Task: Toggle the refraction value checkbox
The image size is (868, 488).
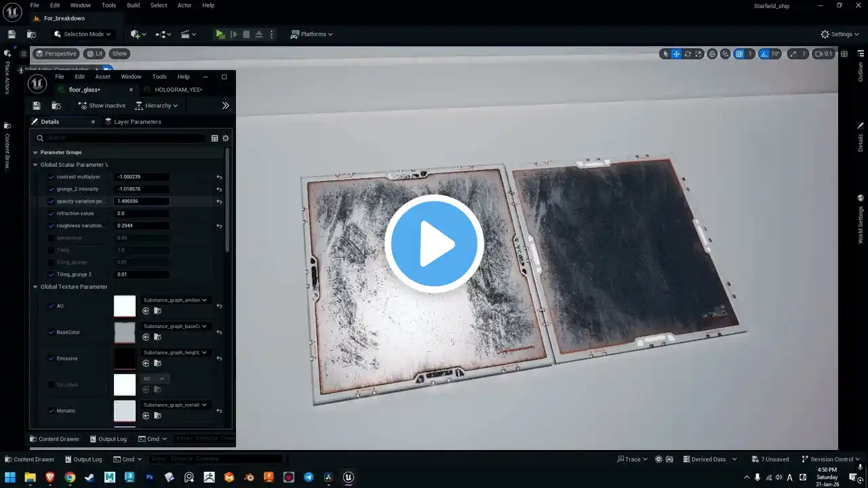Action: pos(51,213)
